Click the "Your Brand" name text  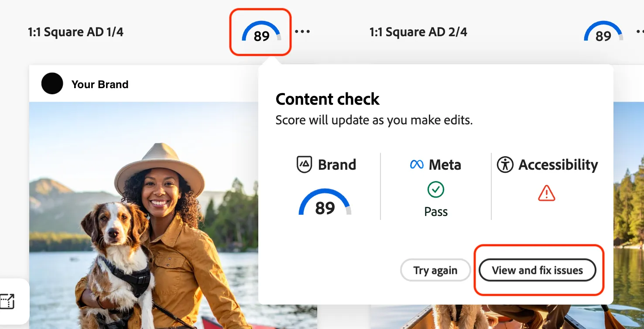[x=100, y=84]
